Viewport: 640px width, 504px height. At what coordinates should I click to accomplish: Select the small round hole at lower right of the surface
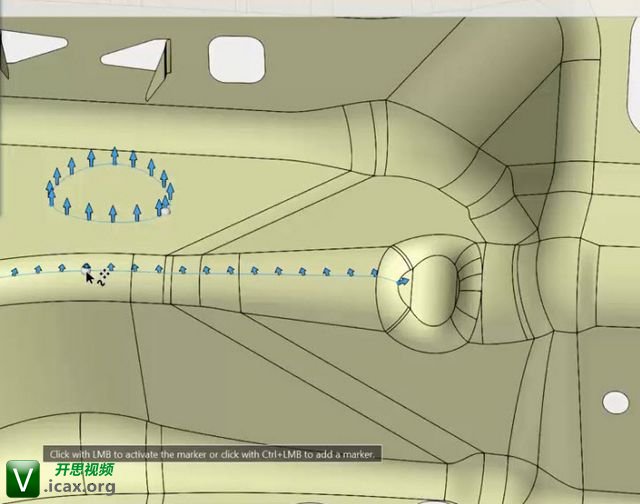coord(616,402)
